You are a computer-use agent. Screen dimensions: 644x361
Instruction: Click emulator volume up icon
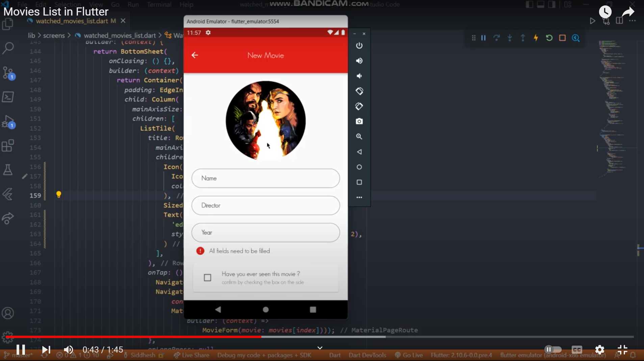359,61
